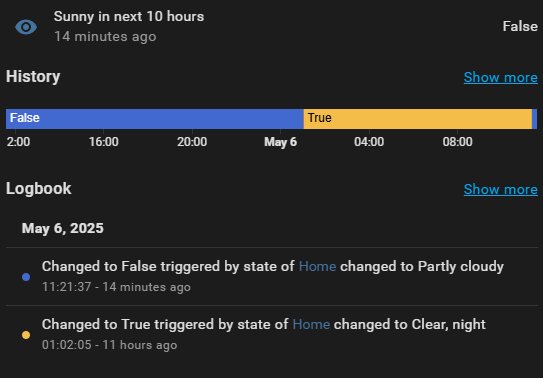Click the 04:00 tick label on the timeline
Image resolution: width=543 pixels, height=378 pixels.
(x=369, y=142)
